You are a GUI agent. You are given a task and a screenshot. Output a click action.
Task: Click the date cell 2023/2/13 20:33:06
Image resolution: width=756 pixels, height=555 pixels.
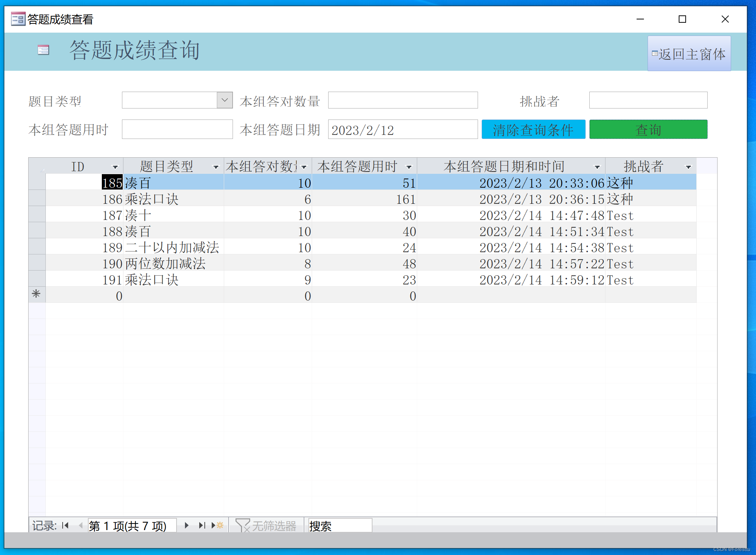pyautogui.click(x=511, y=182)
